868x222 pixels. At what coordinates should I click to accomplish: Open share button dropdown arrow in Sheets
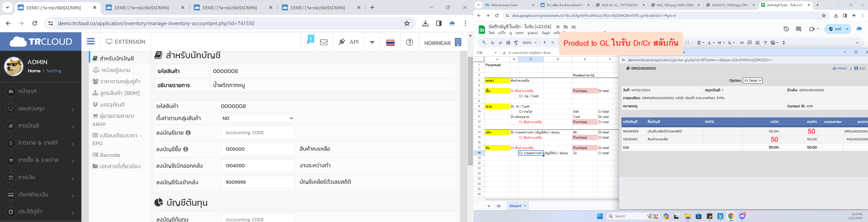(x=847, y=29)
